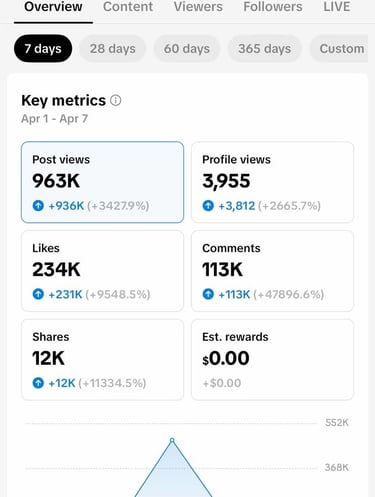Select the Post views metric card
This screenshot has width=375, height=497.
[102, 182]
